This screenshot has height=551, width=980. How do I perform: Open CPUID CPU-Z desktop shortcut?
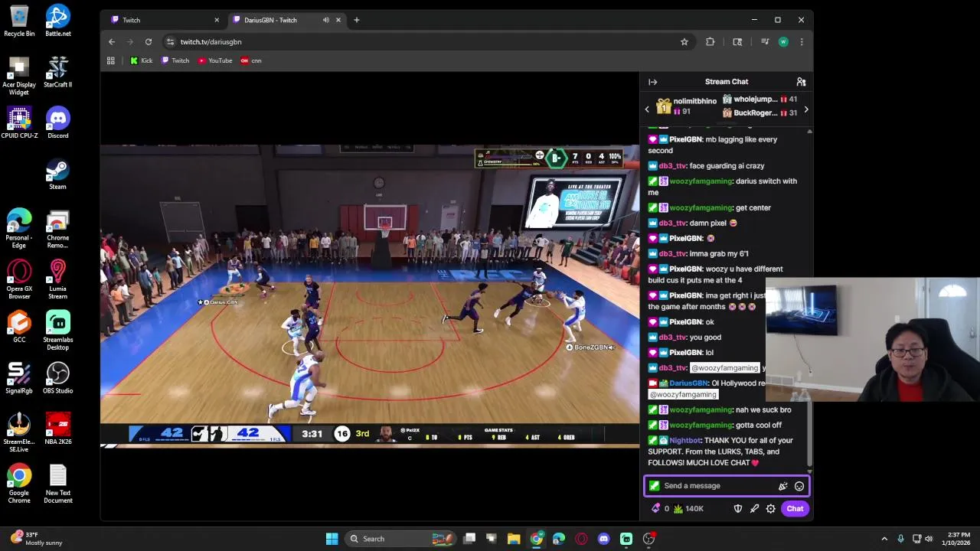19,123
